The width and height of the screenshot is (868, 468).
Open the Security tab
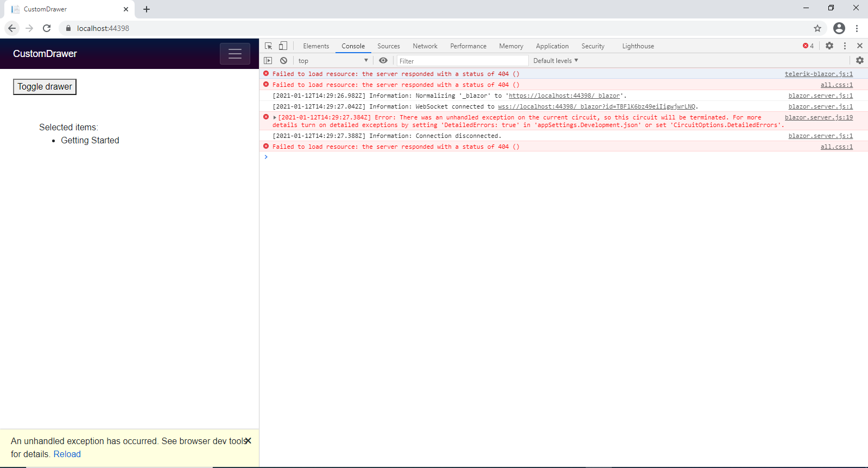[593, 46]
